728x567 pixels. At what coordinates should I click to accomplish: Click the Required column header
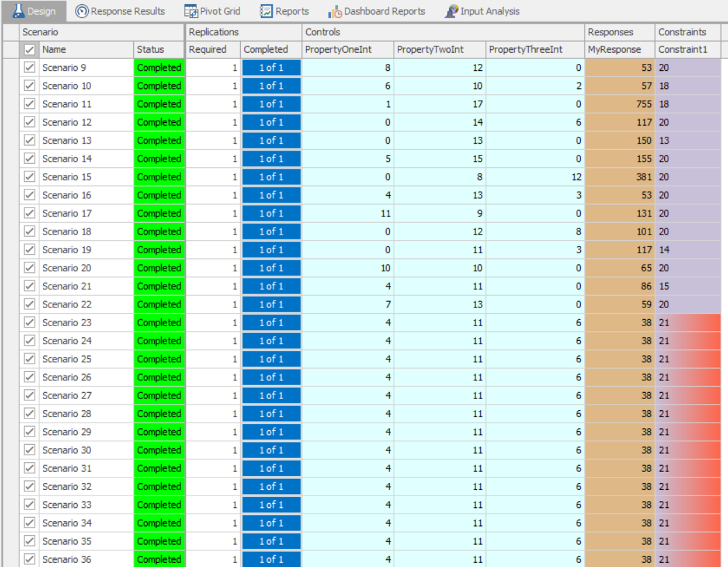click(x=212, y=49)
